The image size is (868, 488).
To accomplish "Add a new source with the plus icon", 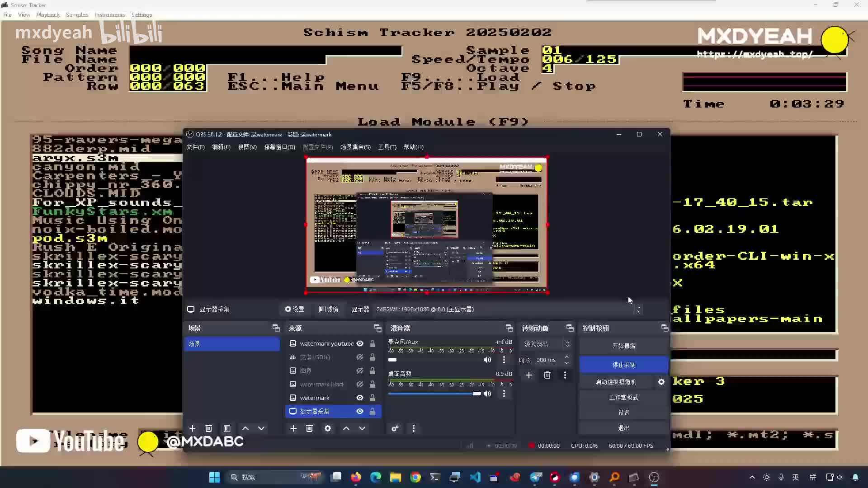I will pyautogui.click(x=293, y=428).
